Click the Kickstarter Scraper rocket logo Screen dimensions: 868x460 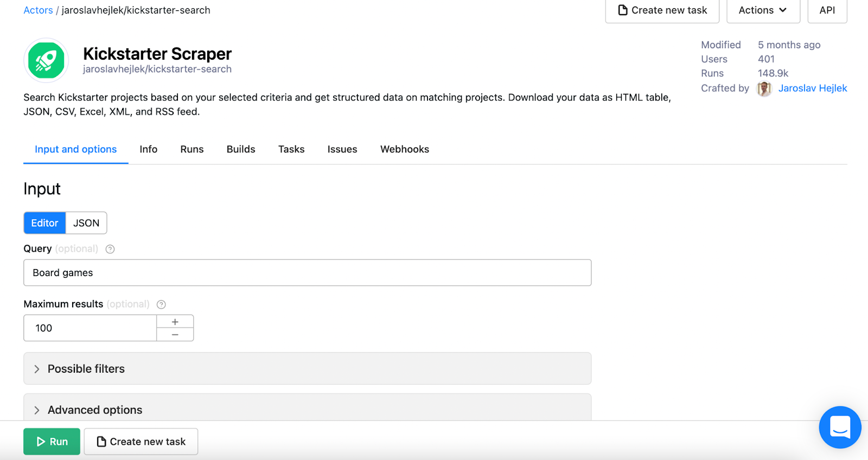pos(46,60)
